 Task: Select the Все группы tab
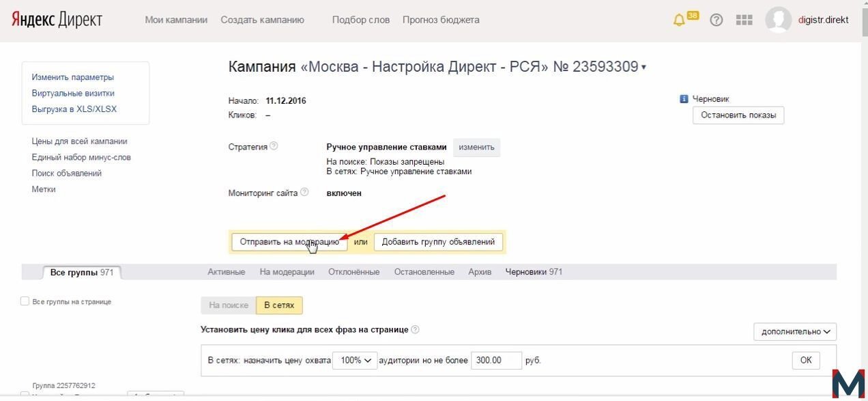[x=82, y=273]
